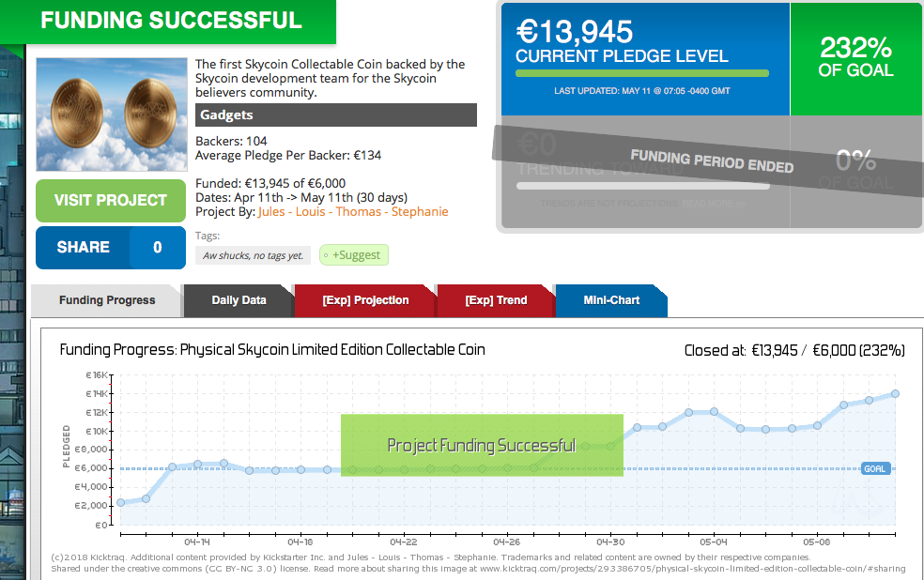Click the green pledge level progress bar
The image size is (924, 580).
tap(642, 73)
